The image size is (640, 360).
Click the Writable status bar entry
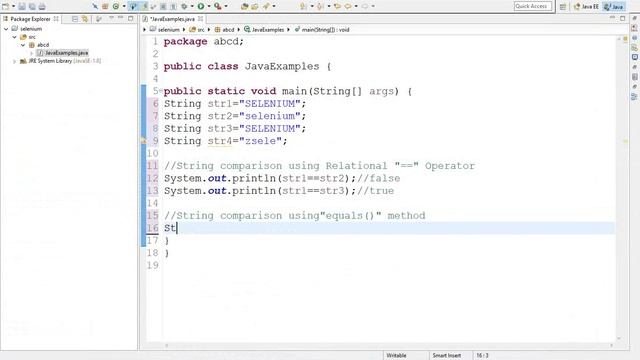[396, 356]
